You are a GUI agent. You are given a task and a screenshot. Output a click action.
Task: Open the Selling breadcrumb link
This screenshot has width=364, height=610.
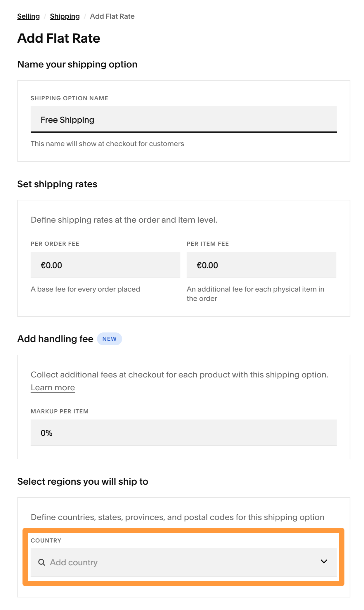tap(28, 16)
